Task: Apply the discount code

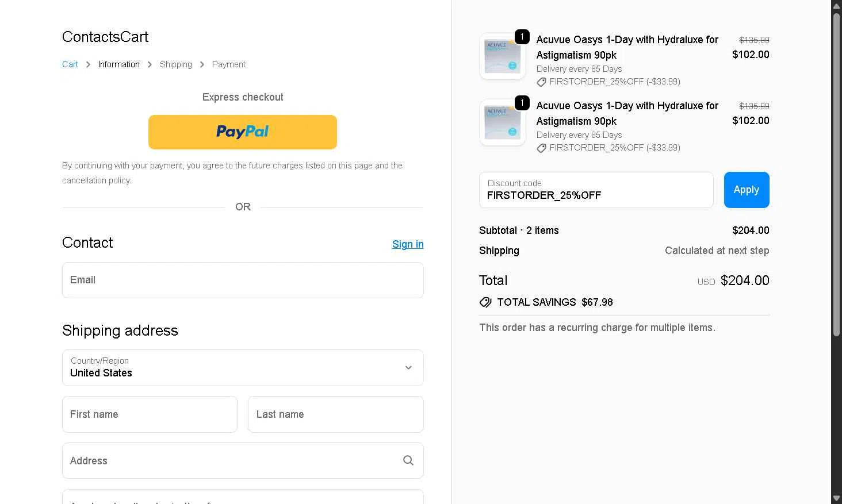Action: (747, 190)
